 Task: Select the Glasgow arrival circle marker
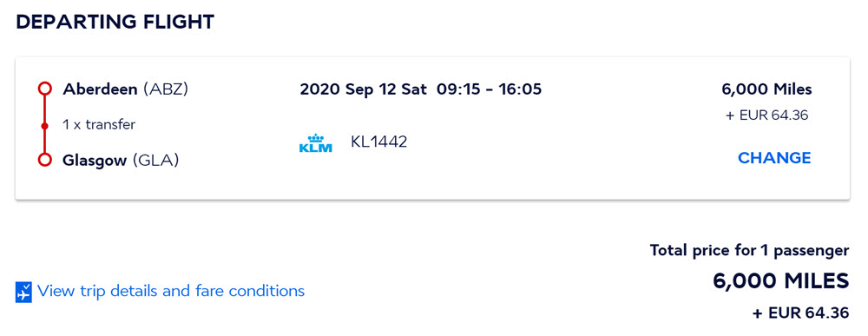pyautogui.click(x=45, y=160)
